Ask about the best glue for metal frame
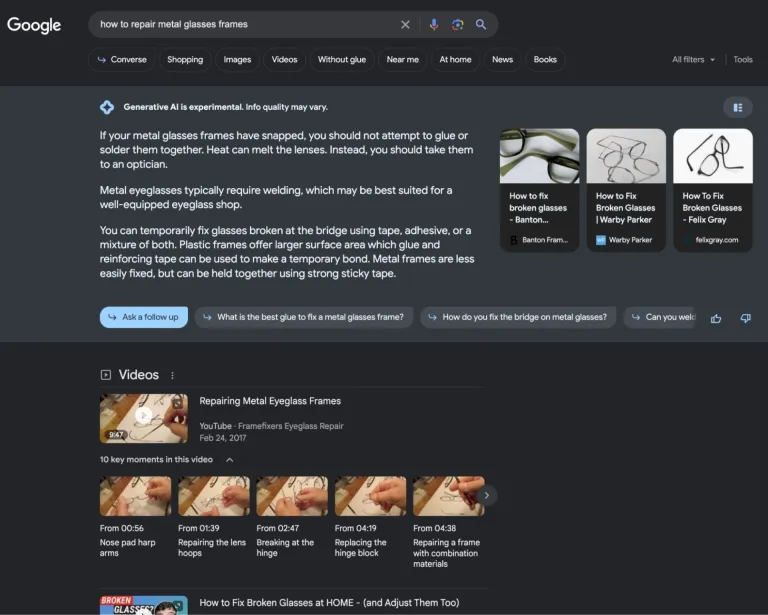 (304, 317)
